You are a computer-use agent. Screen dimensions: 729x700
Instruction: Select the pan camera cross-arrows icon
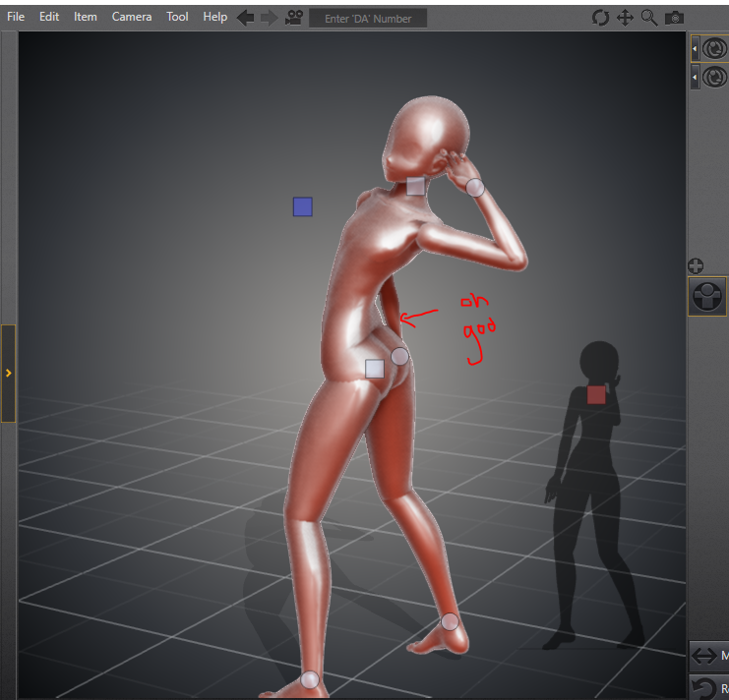click(625, 18)
